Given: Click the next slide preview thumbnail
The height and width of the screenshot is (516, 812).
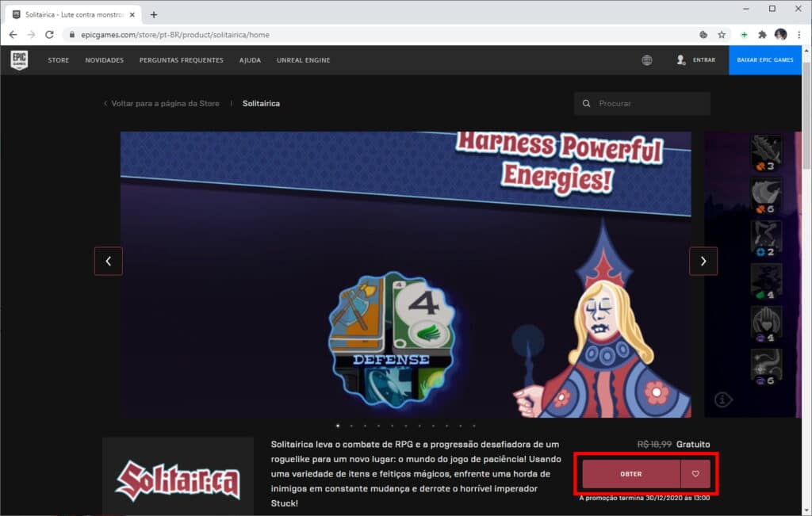Looking at the screenshot, I should click(x=753, y=274).
